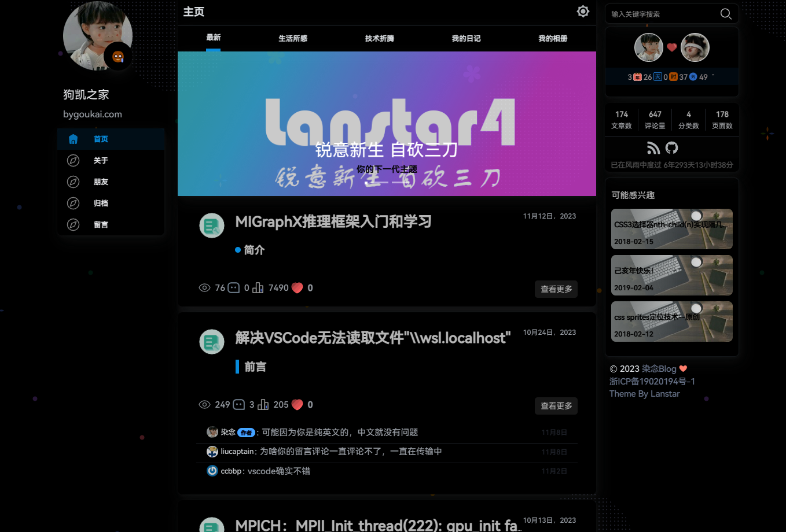Click the search magnifier icon
The height and width of the screenshot is (532, 786).
coord(725,14)
